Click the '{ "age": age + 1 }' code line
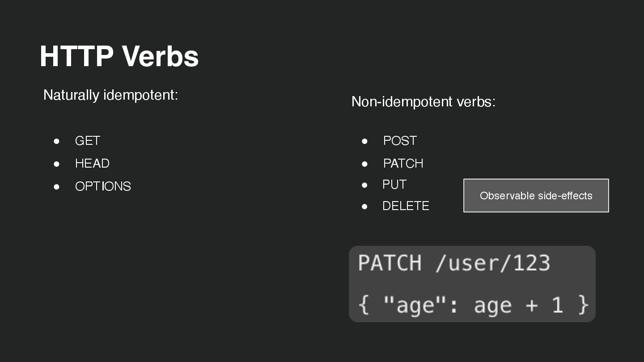The image size is (644, 362). coord(473,305)
